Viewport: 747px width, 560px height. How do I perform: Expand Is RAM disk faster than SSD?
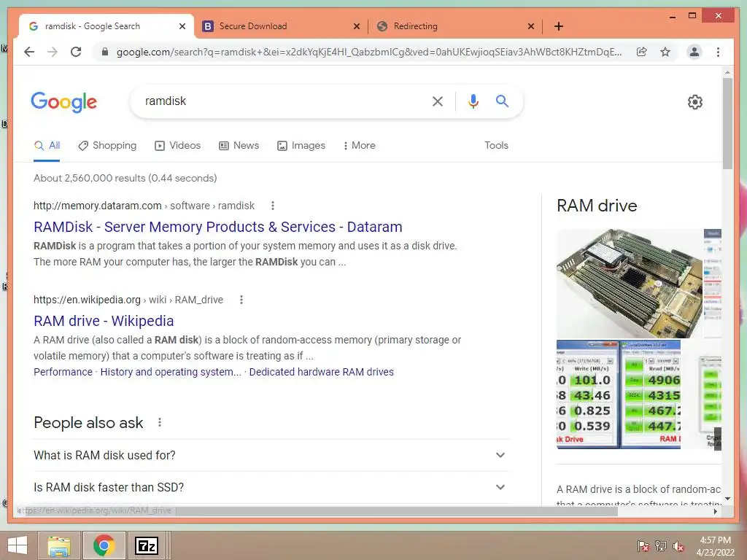tap(270, 487)
